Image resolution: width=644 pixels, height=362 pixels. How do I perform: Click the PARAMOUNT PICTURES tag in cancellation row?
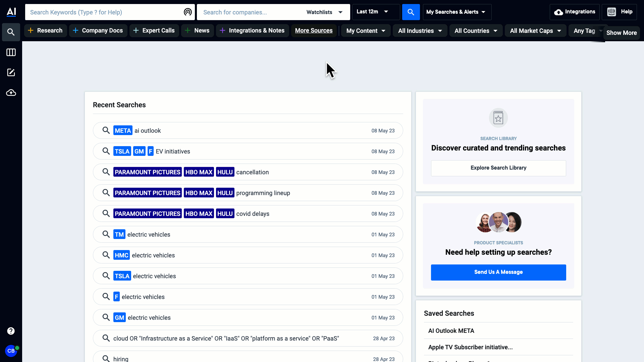click(x=148, y=172)
